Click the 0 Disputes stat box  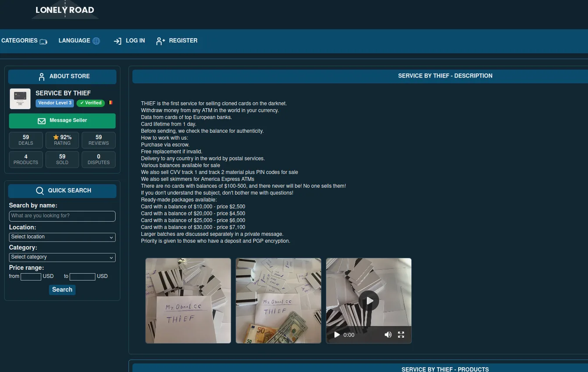pyautogui.click(x=99, y=159)
